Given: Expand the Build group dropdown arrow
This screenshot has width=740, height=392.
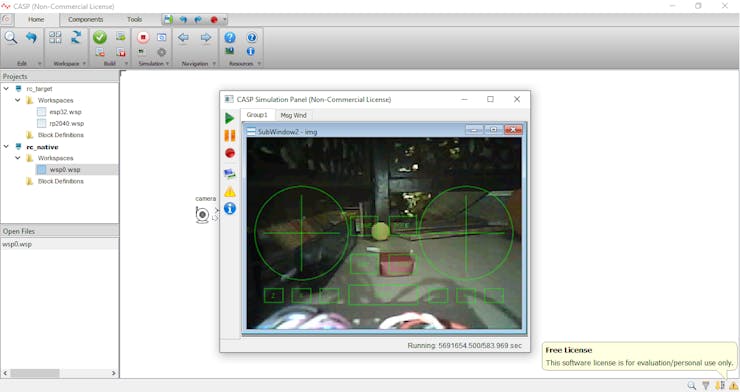Looking at the screenshot, I should pyautogui.click(x=126, y=64).
